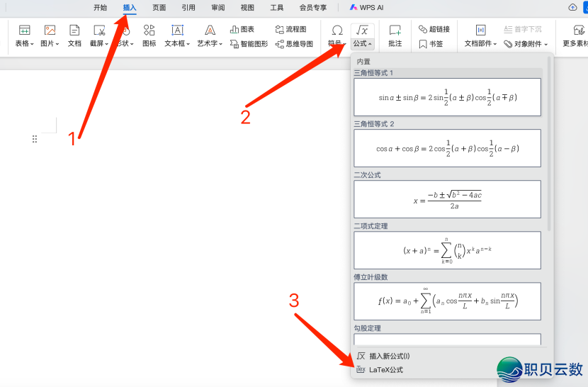Image resolution: width=588 pixels, height=387 pixels.
Task: Click the paragraph drag handle dots
Action: [35, 139]
